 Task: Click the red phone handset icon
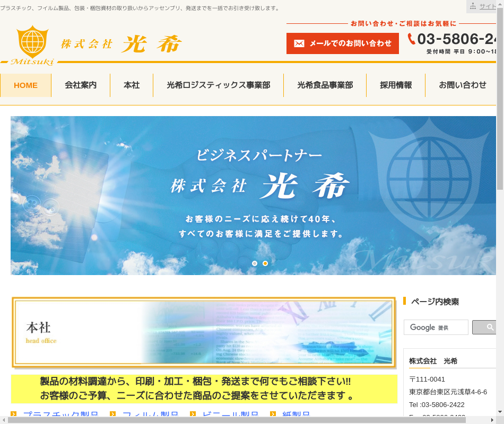click(x=411, y=39)
